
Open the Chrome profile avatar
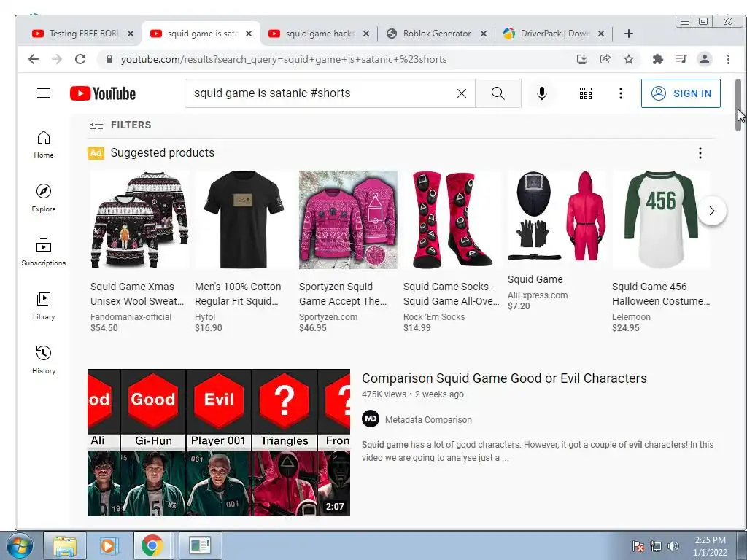pos(705,59)
